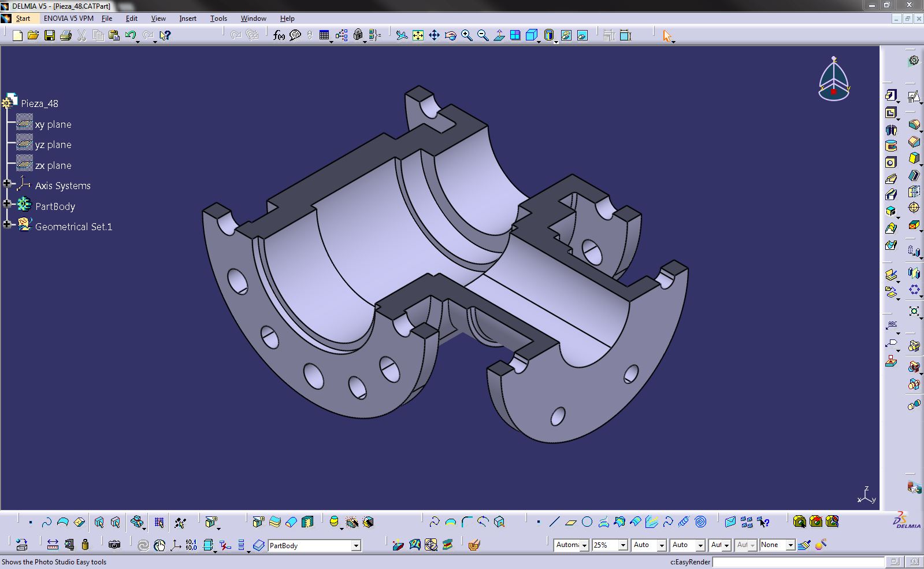Image resolution: width=924 pixels, height=569 pixels.
Task: Toggle the Lock padlock icon
Action: tap(358, 35)
